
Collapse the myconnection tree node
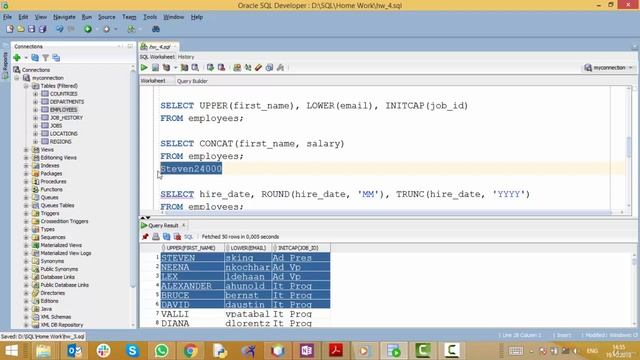click(x=17, y=78)
